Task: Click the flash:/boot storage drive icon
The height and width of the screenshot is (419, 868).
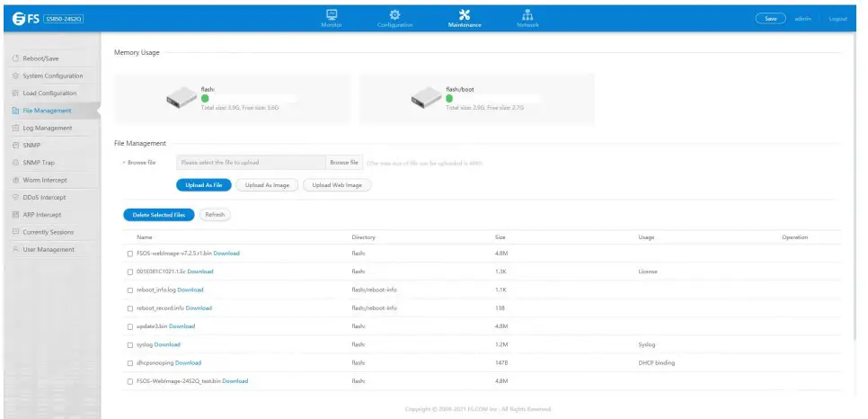Action: 426,98
